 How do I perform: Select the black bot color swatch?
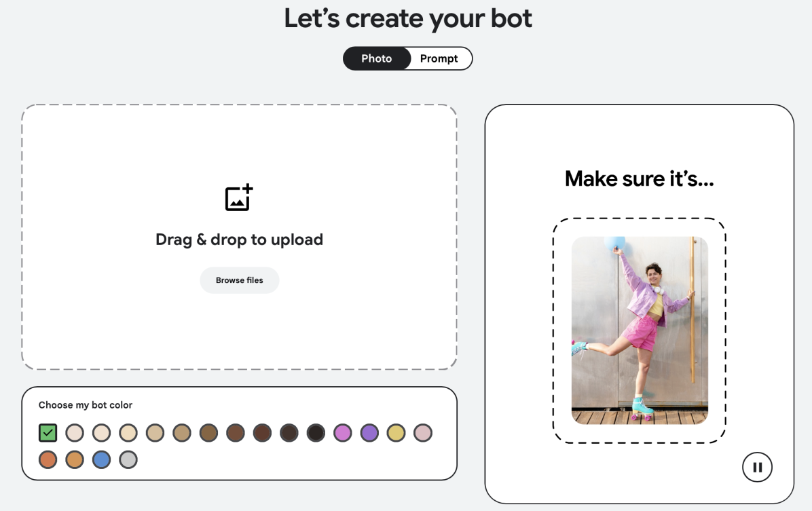coord(316,433)
